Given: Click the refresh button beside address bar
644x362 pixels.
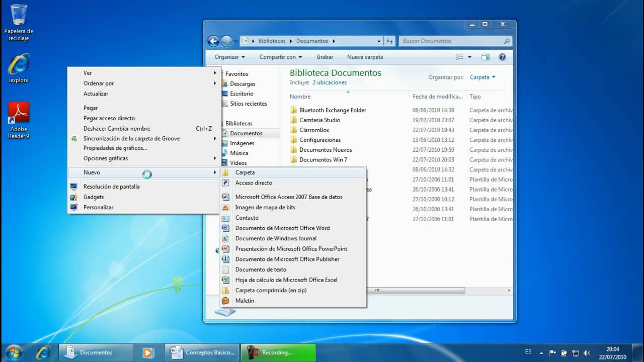Looking at the screenshot, I should point(390,41).
